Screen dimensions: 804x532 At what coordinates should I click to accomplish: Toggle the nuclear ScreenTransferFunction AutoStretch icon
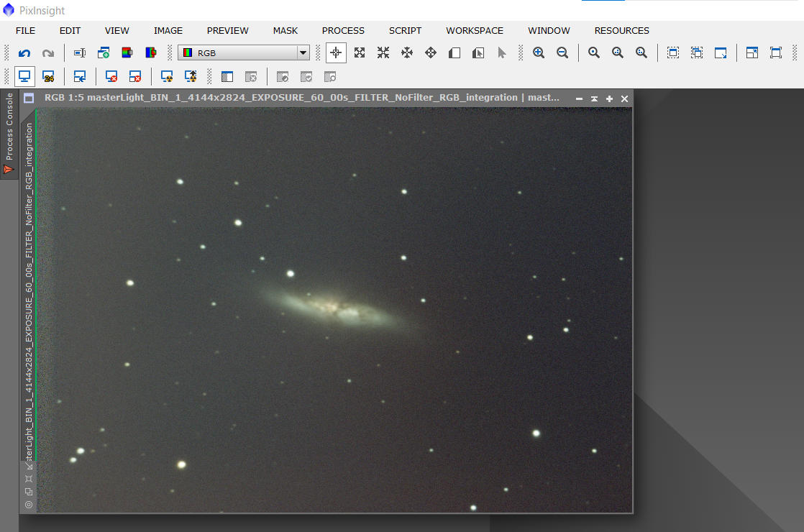click(167, 76)
